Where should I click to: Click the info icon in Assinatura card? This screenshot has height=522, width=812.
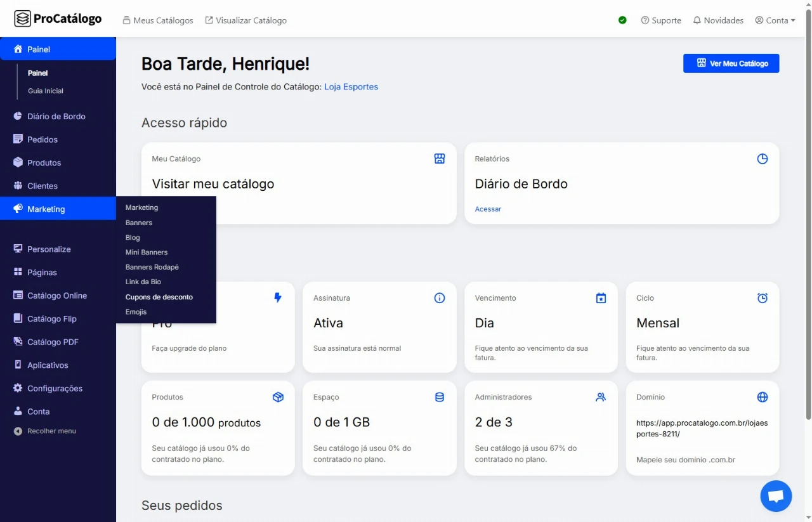coord(440,298)
